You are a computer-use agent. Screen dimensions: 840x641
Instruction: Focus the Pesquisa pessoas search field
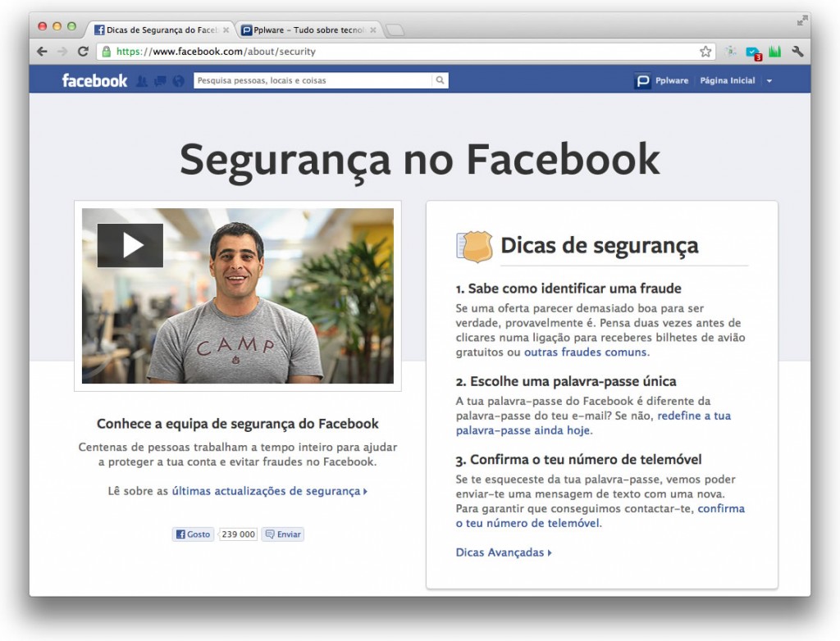pos(313,80)
